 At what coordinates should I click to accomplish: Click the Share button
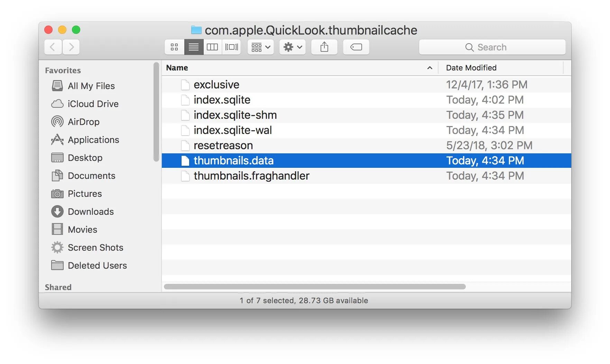coord(324,47)
